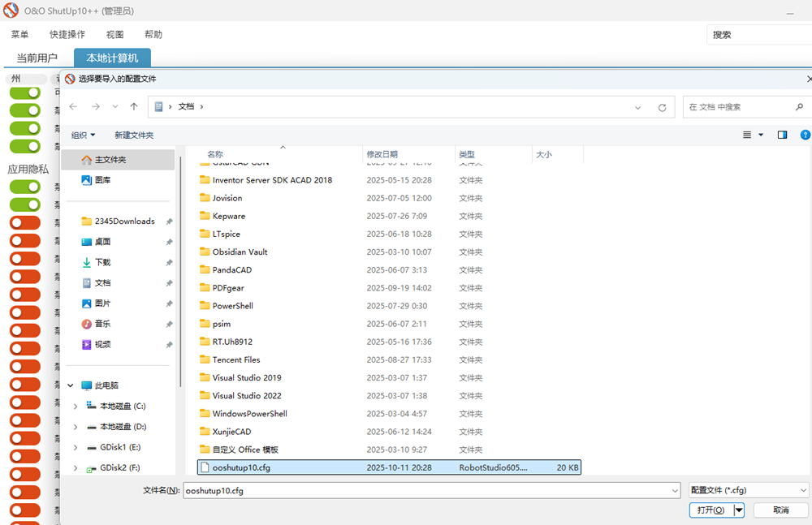Screen dimensions: 812x525
Task: Show the preview pane
Action: pos(783,135)
